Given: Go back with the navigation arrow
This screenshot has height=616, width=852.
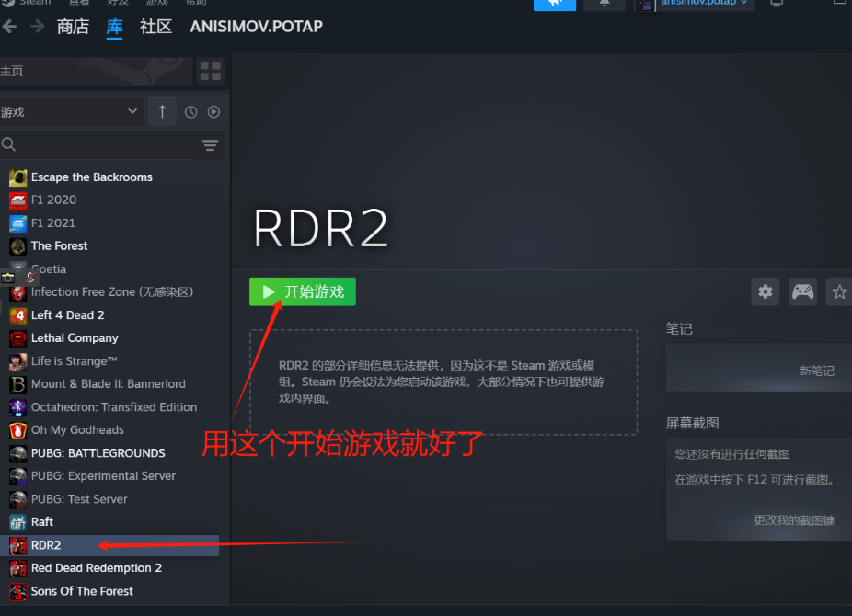Looking at the screenshot, I should point(10,26).
